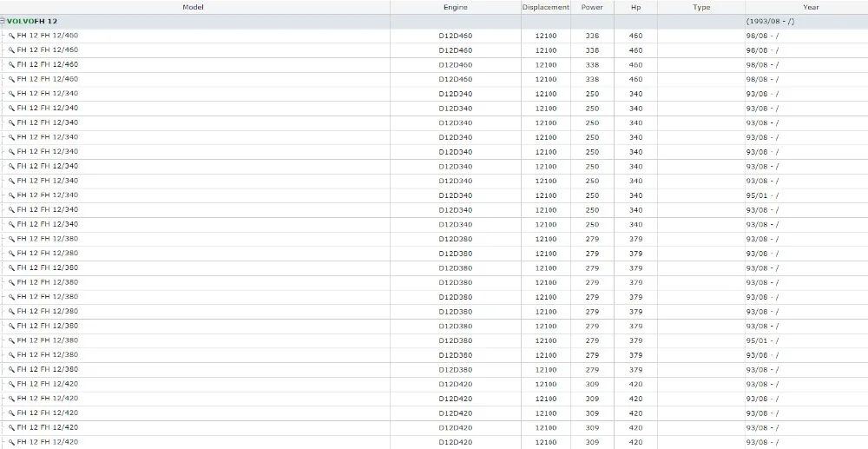Click the Displacement column header
The height and width of the screenshot is (449, 868).
pos(546,7)
